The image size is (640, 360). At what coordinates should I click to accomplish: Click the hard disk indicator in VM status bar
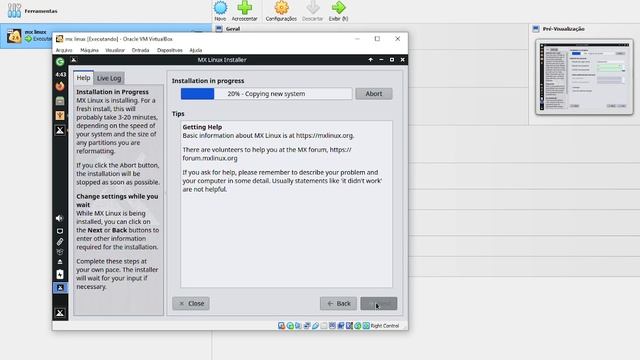click(x=281, y=326)
